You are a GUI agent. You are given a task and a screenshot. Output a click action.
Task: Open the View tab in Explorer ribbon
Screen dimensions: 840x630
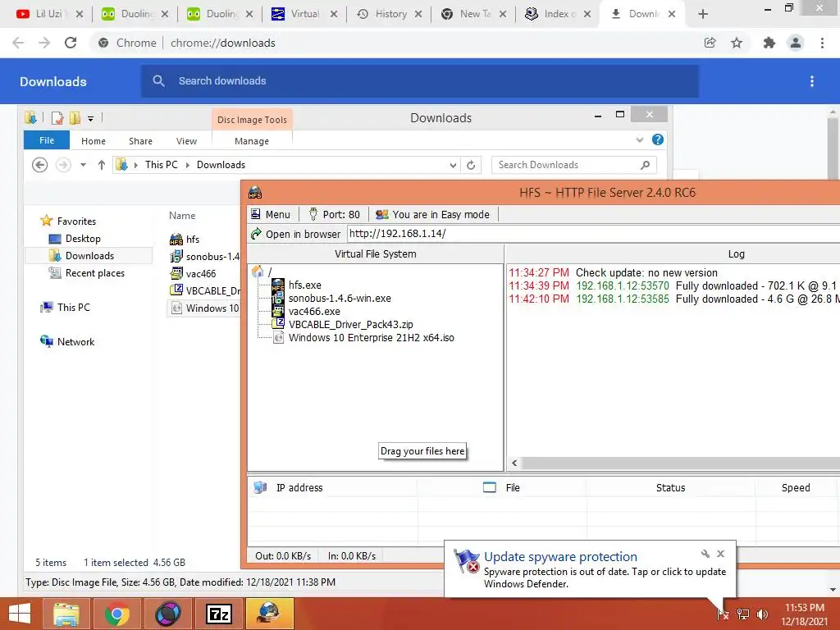(x=186, y=141)
